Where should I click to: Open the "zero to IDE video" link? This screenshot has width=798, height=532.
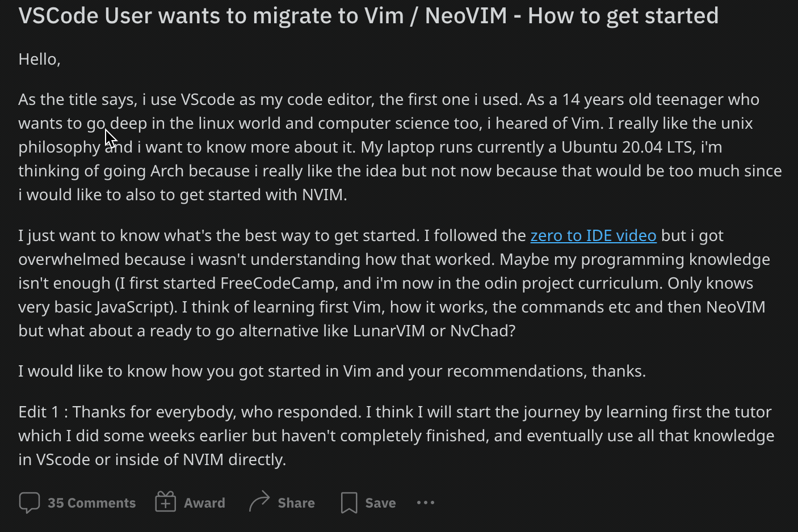click(x=593, y=235)
